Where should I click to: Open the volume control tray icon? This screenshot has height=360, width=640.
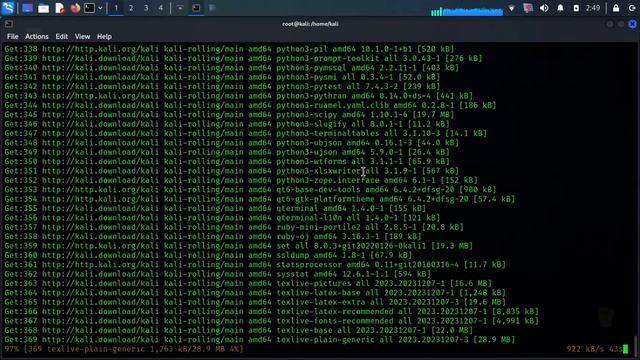[544, 8]
